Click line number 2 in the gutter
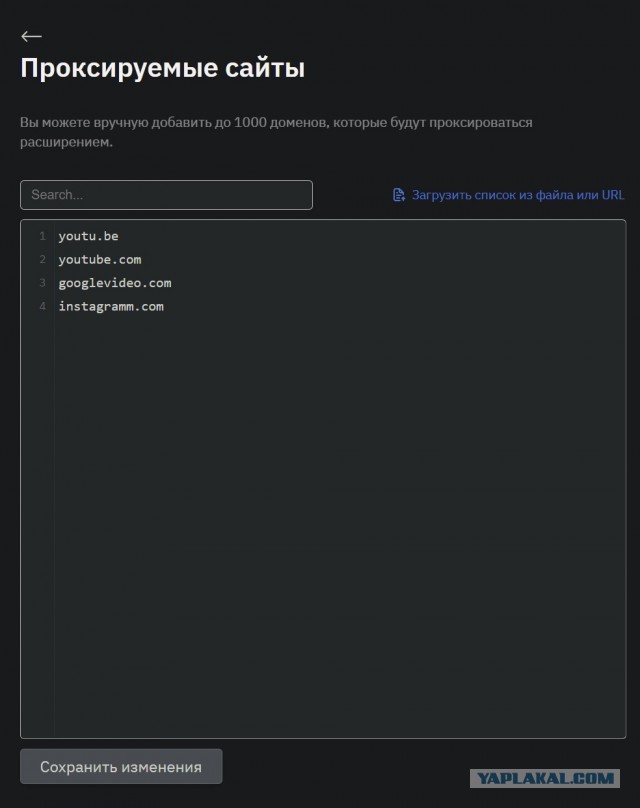The image size is (640, 808). point(43,259)
